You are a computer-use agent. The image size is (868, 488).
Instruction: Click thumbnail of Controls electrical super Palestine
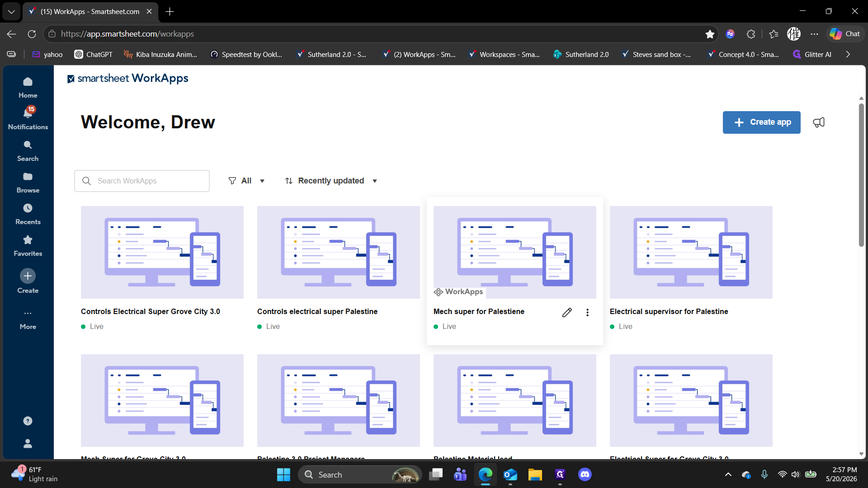pyautogui.click(x=339, y=252)
